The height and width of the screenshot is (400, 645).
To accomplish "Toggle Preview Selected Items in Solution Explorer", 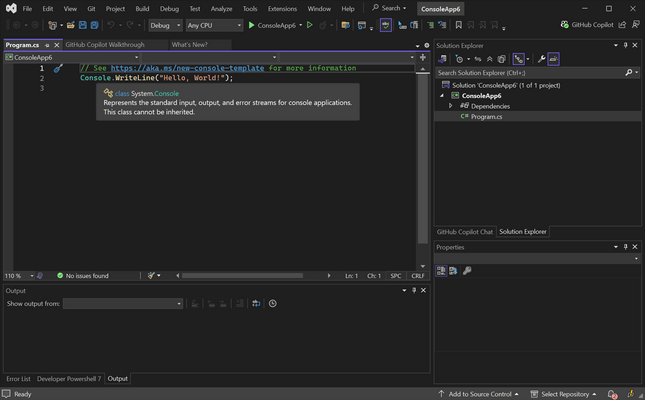I will coord(553,59).
